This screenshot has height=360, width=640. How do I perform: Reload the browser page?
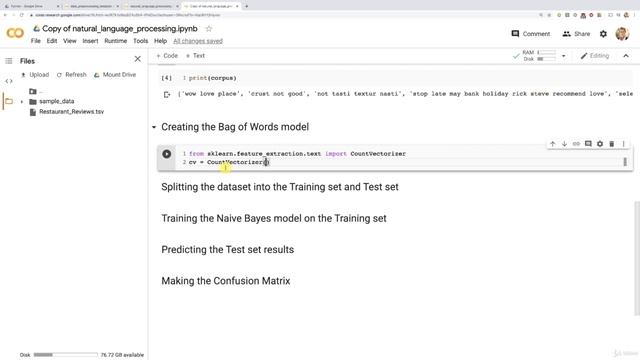point(22,15)
